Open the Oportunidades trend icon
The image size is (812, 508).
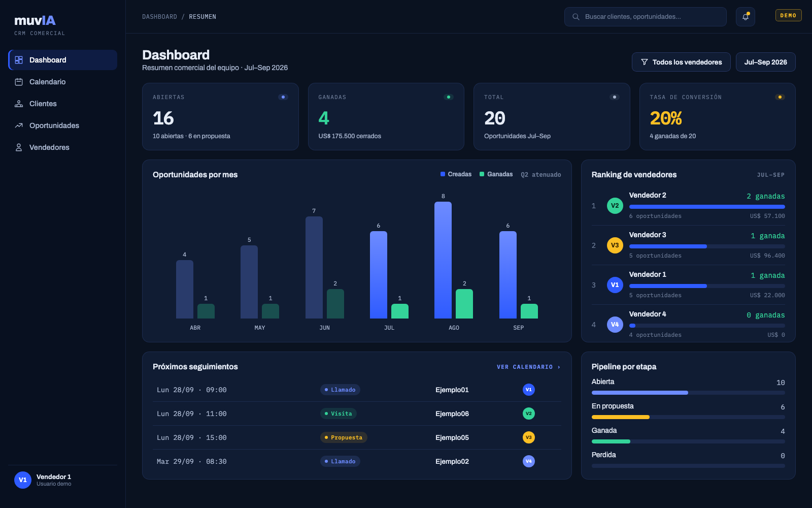pos(19,125)
